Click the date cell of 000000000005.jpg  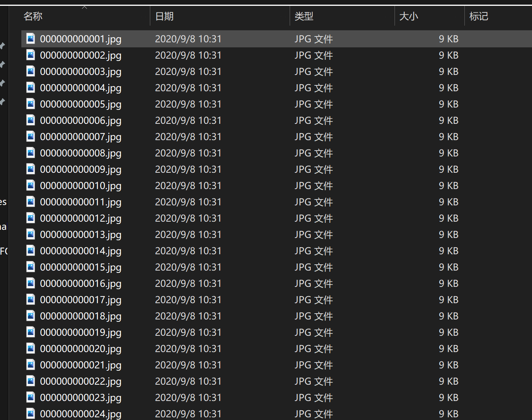[x=188, y=104]
